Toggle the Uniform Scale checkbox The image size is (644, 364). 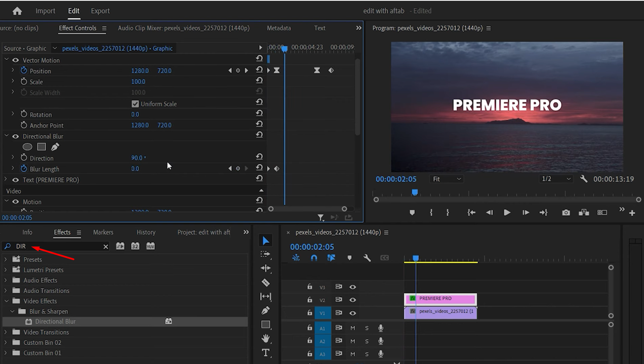pos(135,104)
